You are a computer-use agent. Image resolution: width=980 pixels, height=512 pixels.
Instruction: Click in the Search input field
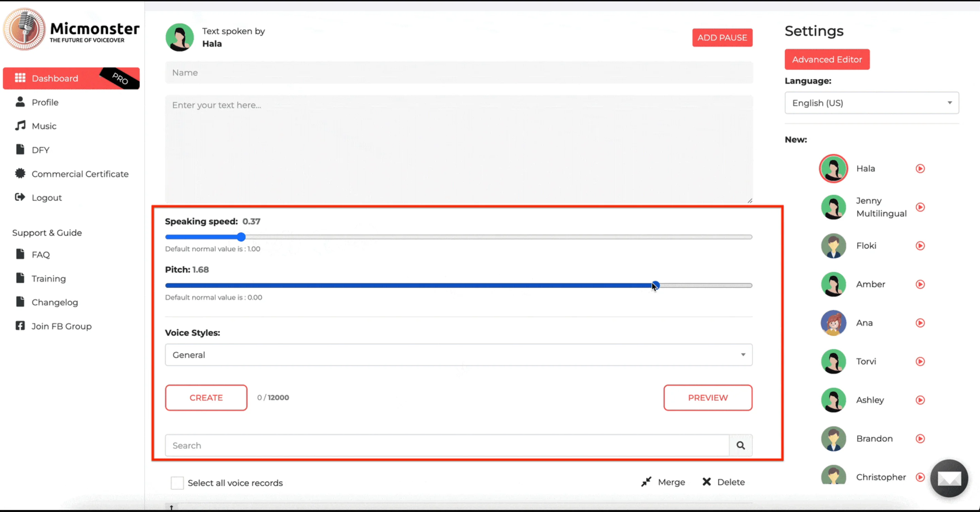click(447, 445)
